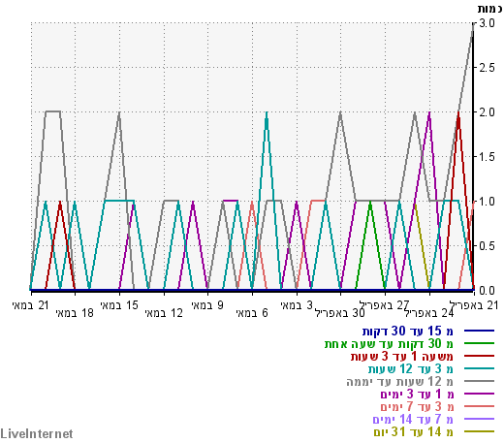This screenshot has width=504, height=443.
Task: Click the dark red peak at 2.0 near 21 באפריל
Action: [458, 113]
